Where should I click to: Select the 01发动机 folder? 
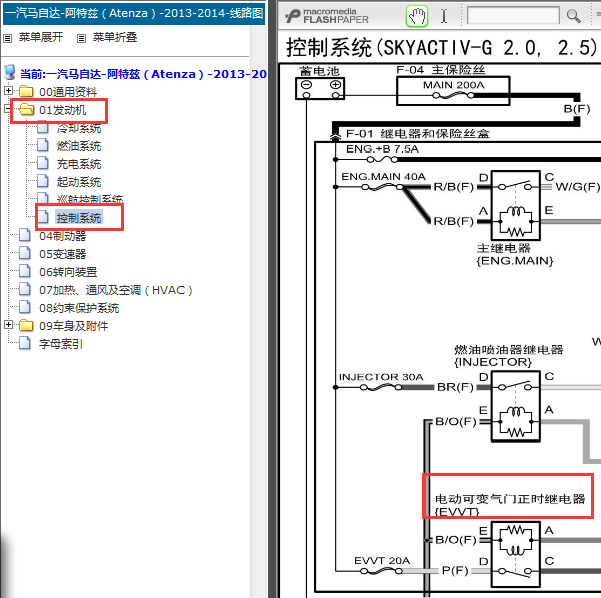pos(62,110)
